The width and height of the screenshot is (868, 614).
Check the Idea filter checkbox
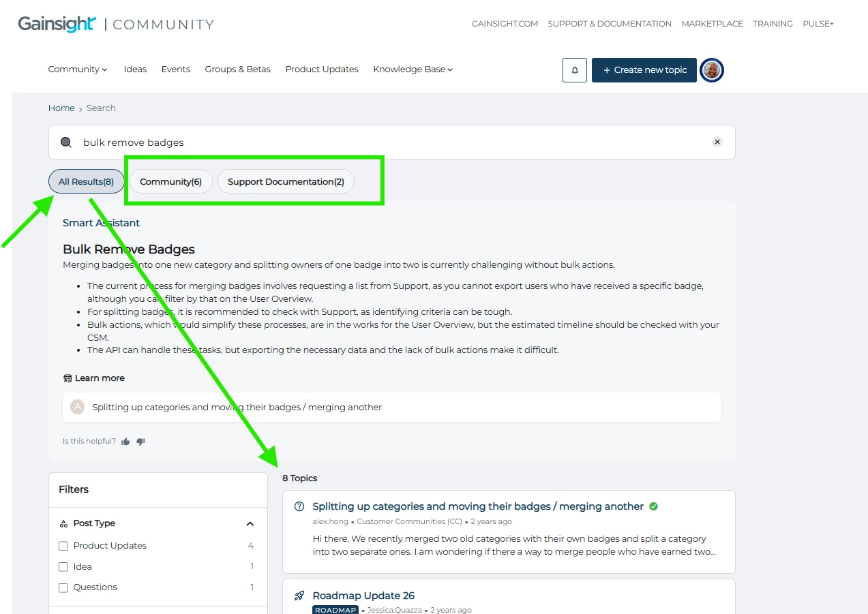pos(63,567)
